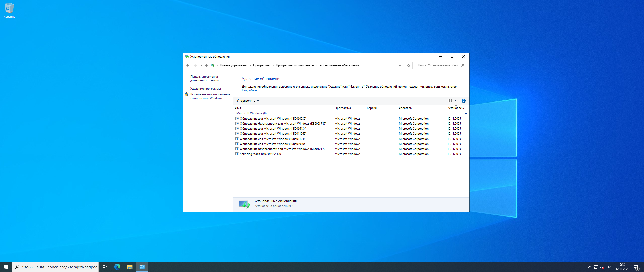Viewport: 644px width, 272px height.
Task: Click the Up folder arrow icon
Action: [x=206, y=65]
